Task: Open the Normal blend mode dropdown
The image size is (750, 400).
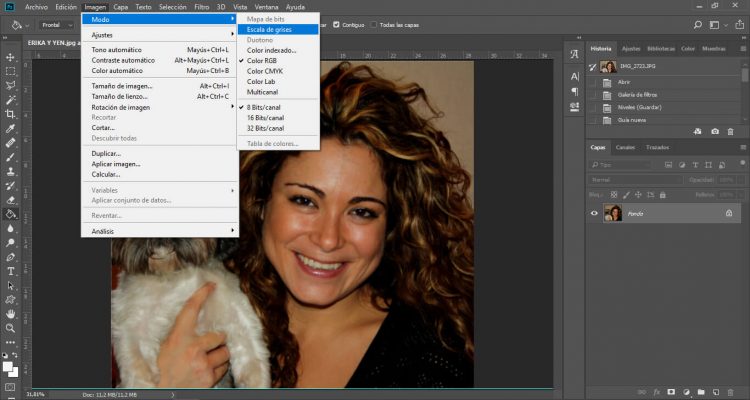Action: point(635,180)
